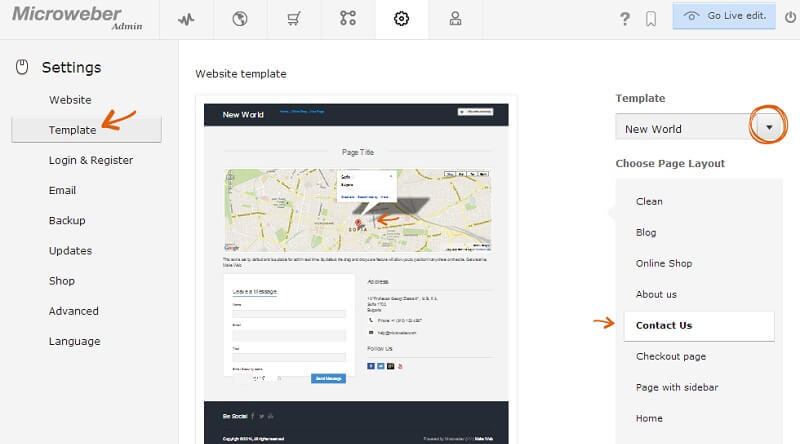The image size is (800, 444).
Task: Open Template settings in the sidebar
Action: coord(73,130)
